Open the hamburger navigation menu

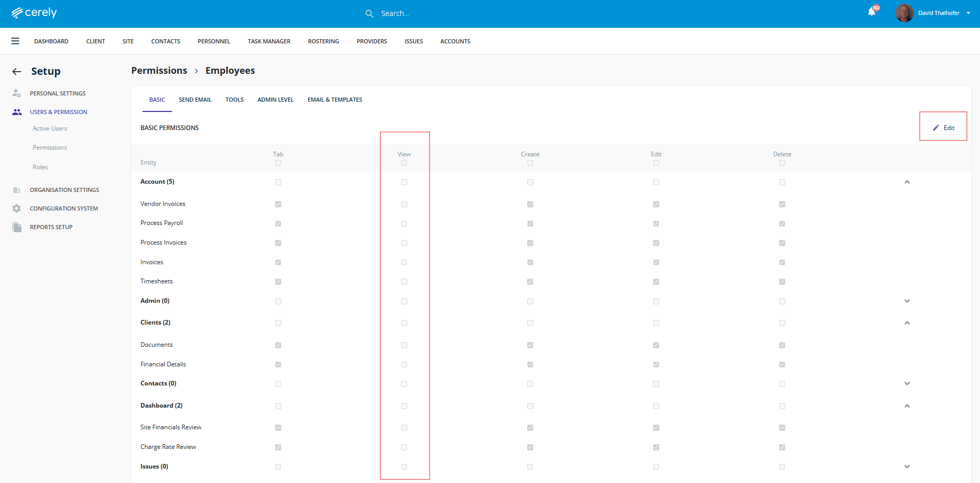click(x=15, y=41)
